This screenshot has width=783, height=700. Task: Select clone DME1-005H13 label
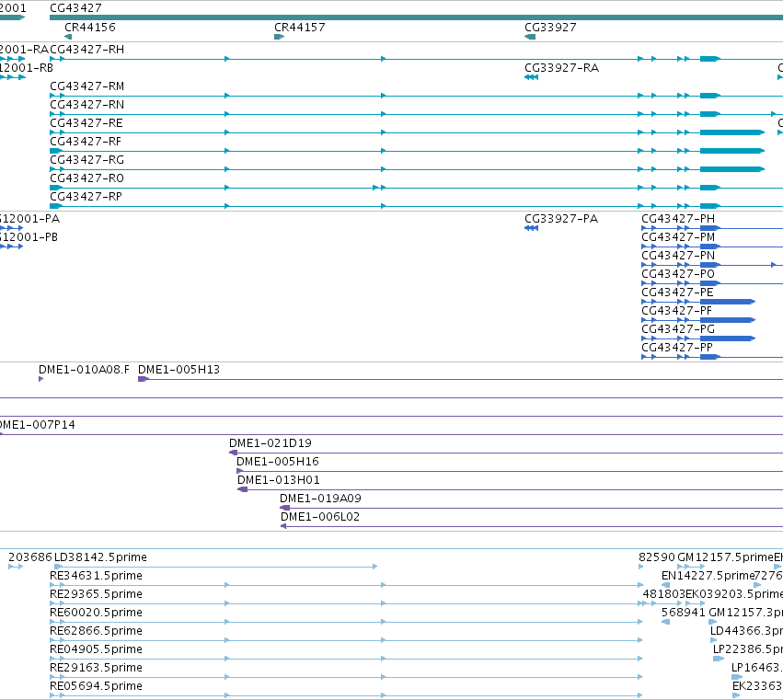tap(178, 370)
